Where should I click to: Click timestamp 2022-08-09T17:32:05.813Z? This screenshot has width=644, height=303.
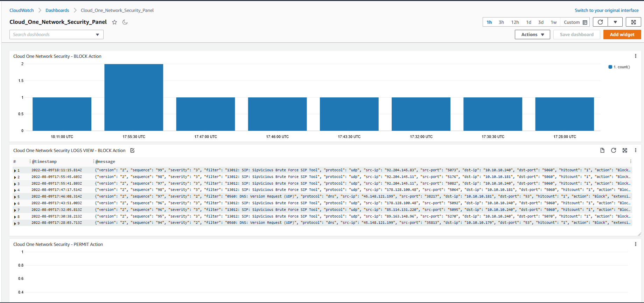coord(57,210)
